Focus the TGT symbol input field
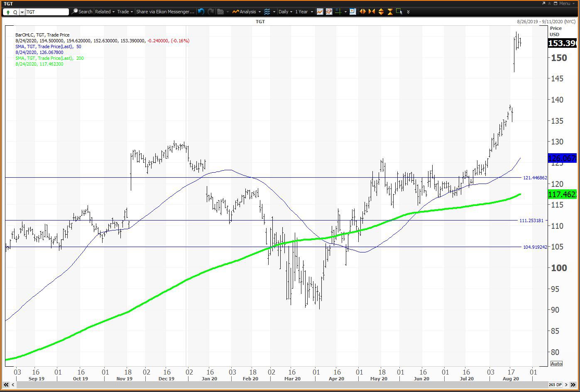The width and height of the screenshot is (580, 392). (x=47, y=12)
